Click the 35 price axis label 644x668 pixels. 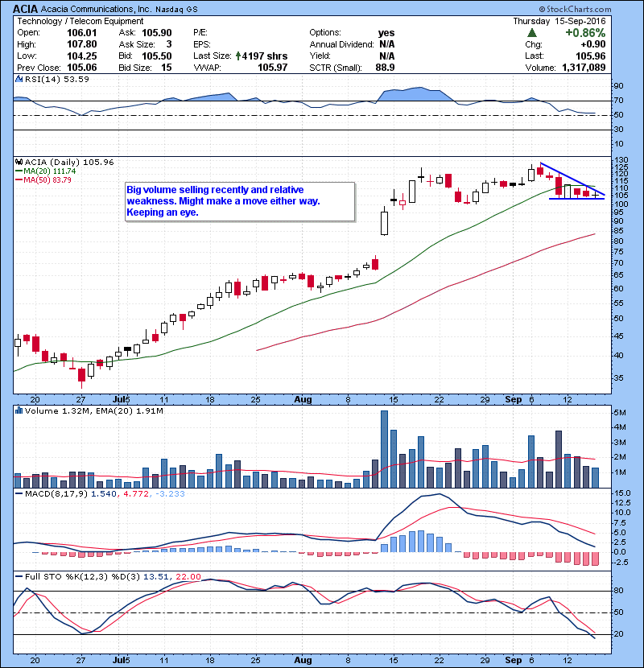pos(618,378)
